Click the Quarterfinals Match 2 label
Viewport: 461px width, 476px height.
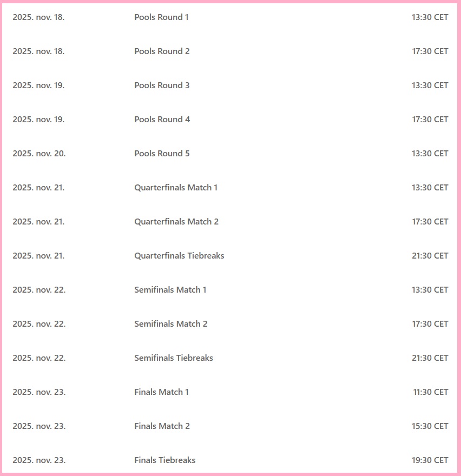[x=176, y=222]
